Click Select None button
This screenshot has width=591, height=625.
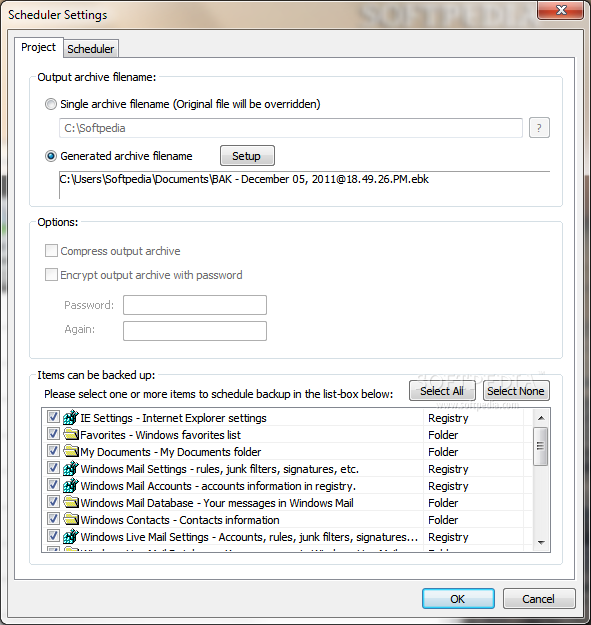[x=516, y=391]
